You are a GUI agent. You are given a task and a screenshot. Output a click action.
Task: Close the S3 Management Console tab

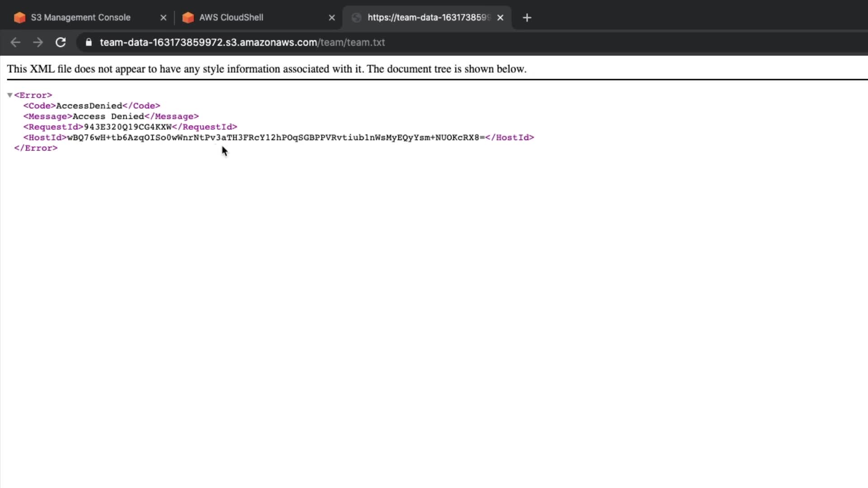pyautogui.click(x=164, y=18)
